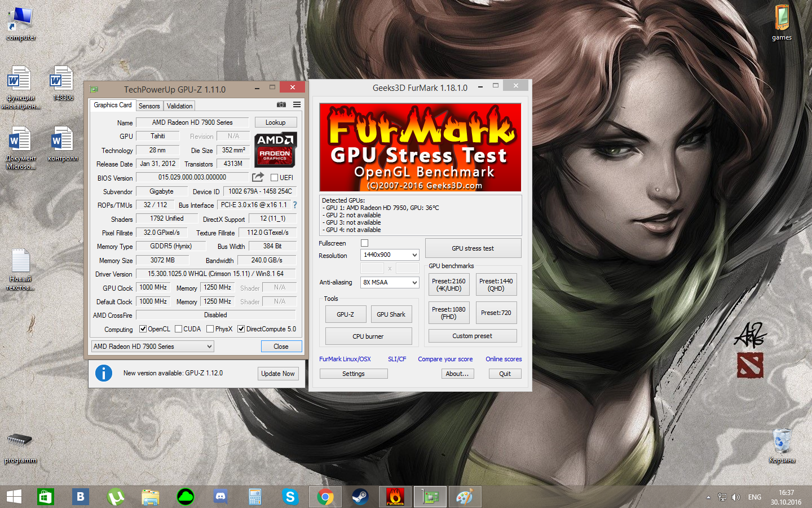Click the GPU-Z screenshot camera icon
This screenshot has width=812, height=508.
coord(281,105)
